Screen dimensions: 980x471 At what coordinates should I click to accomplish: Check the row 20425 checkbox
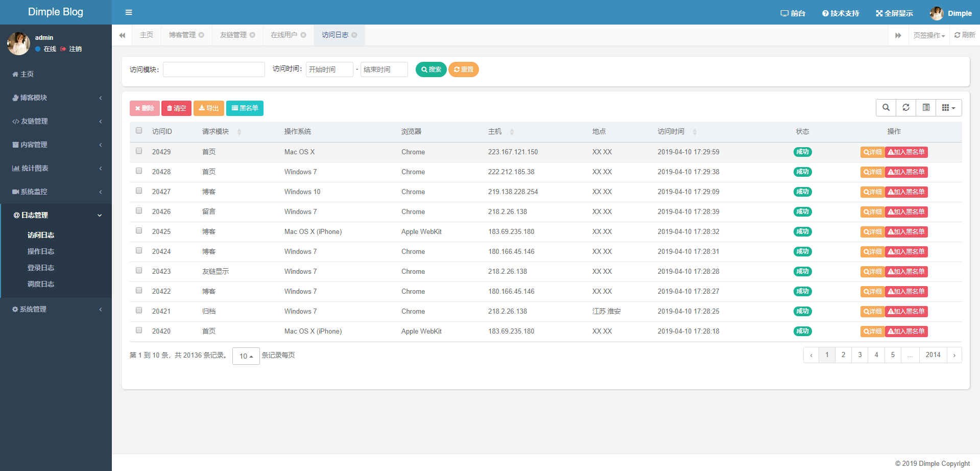139,230
